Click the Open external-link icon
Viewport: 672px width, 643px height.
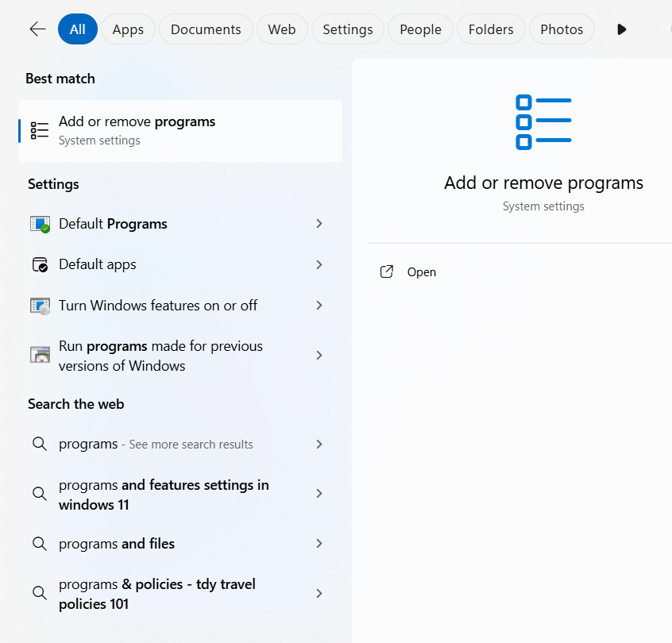click(387, 271)
